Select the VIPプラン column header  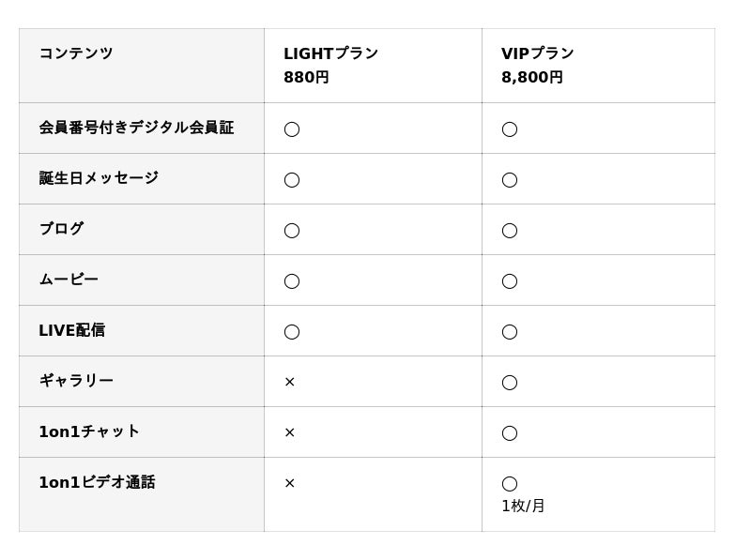point(537,53)
